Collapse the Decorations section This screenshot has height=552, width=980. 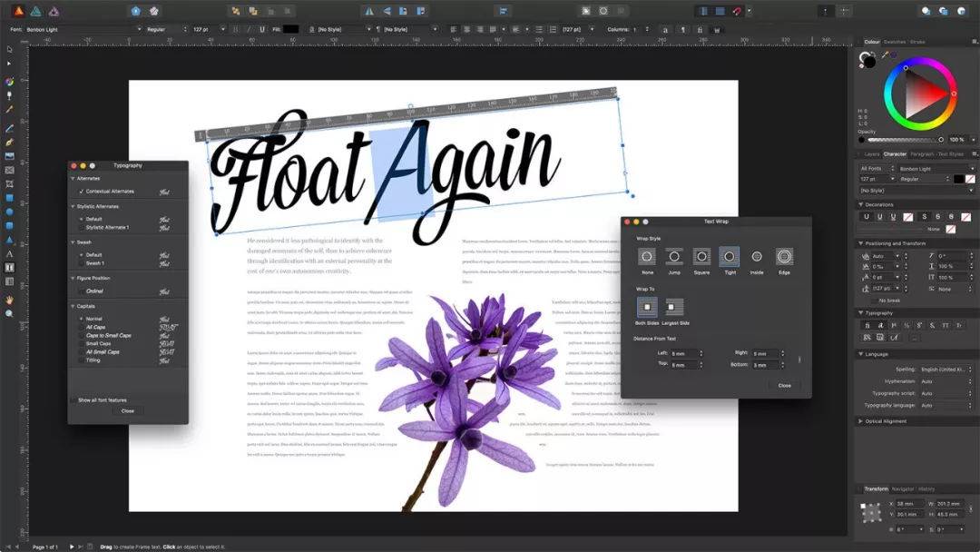coord(862,205)
